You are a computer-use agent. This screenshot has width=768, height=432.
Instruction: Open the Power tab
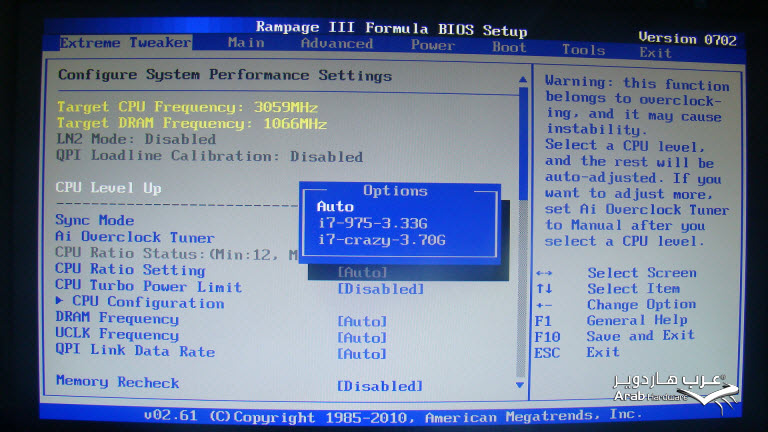pos(432,45)
